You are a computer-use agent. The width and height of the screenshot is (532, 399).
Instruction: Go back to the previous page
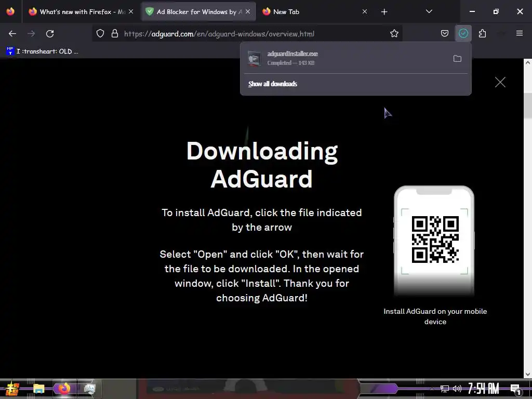tap(12, 34)
